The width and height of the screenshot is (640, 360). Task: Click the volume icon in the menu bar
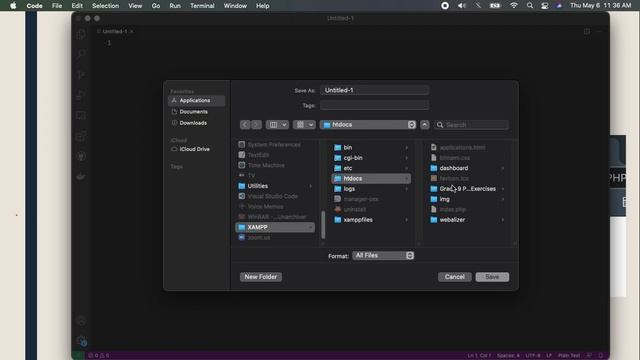pos(462,6)
